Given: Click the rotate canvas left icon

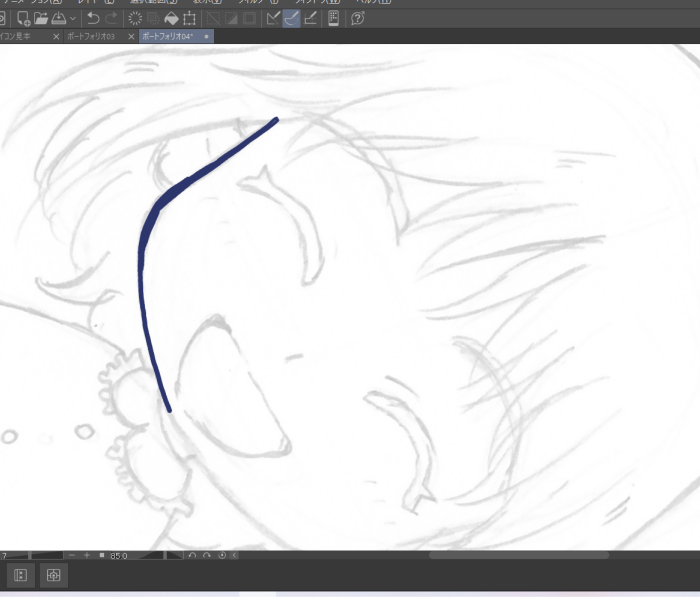Looking at the screenshot, I should [x=193, y=555].
